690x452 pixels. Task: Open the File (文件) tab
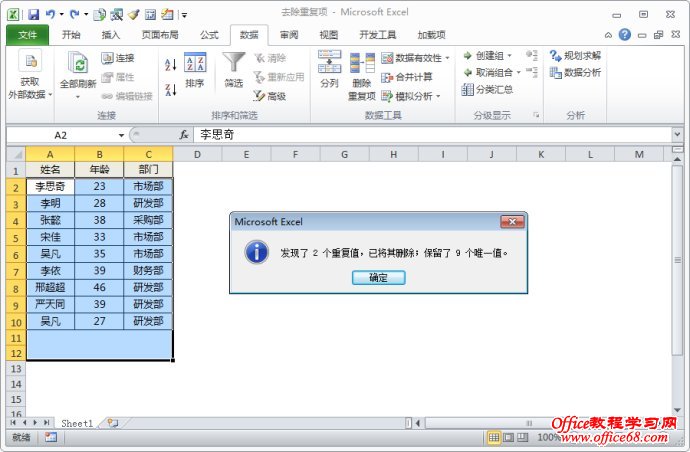coord(27,34)
